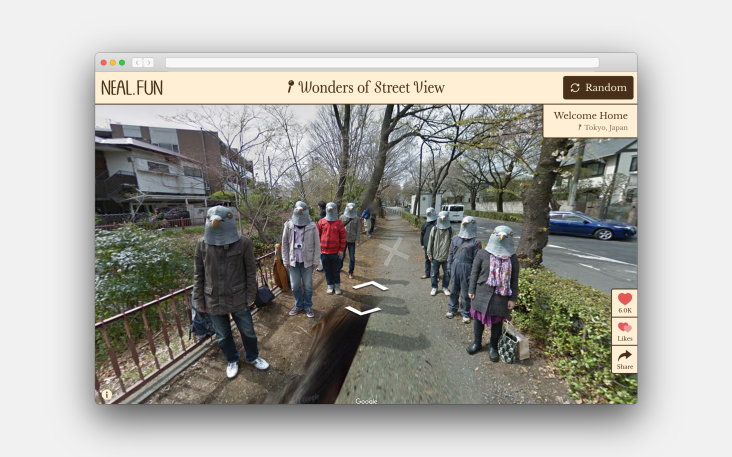Click the refresh icon inside Random button

tap(575, 88)
